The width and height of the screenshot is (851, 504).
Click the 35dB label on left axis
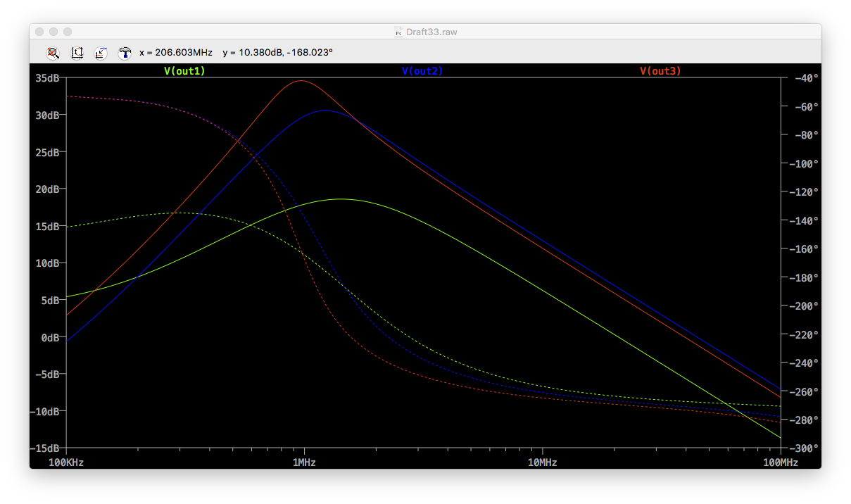tap(46, 78)
